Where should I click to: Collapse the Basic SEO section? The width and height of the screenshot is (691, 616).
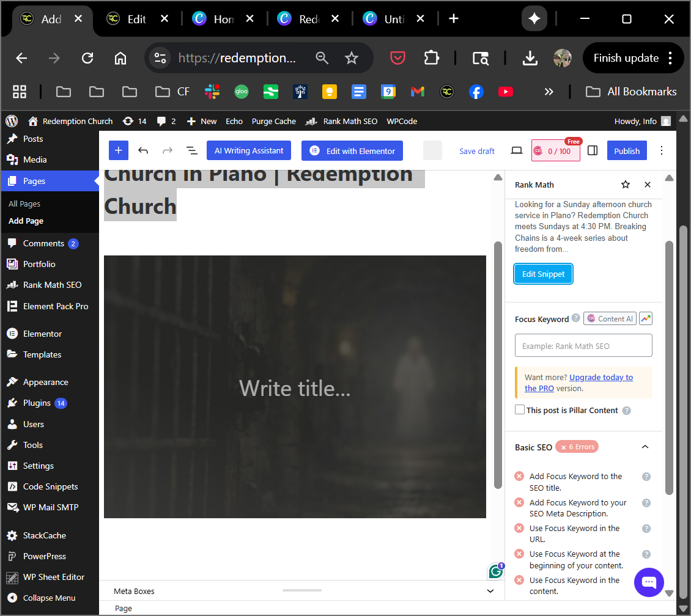(x=645, y=447)
